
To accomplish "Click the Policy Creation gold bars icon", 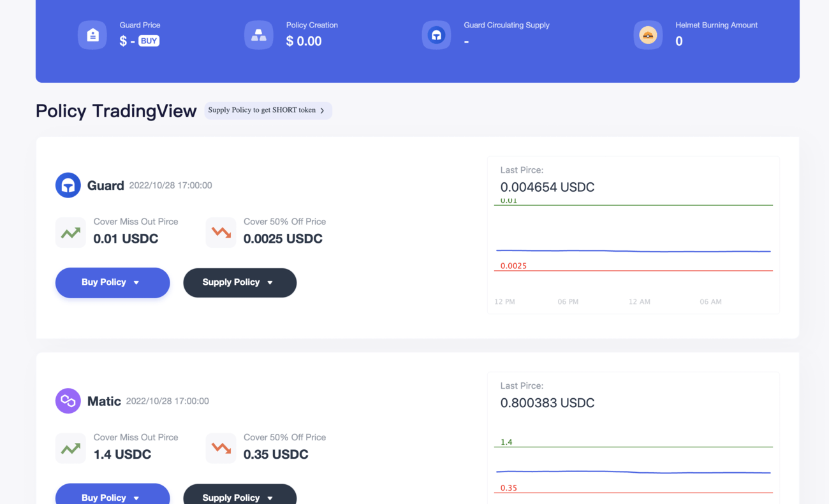I will coord(259,35).
